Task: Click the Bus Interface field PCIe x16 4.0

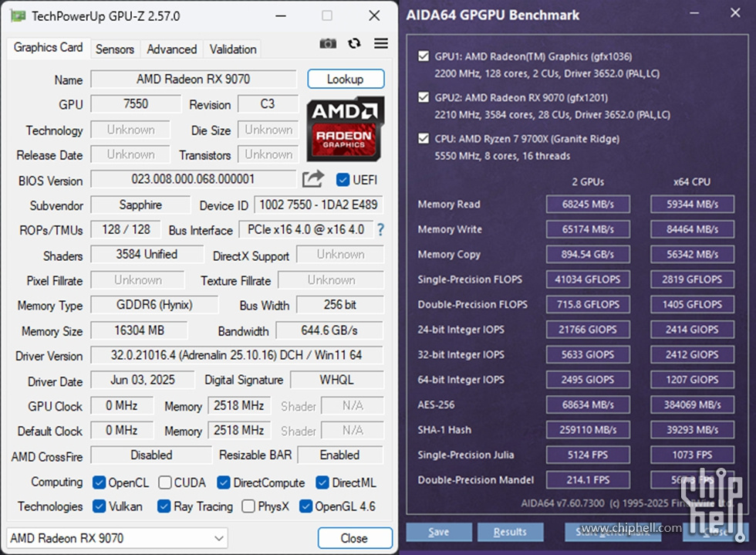Action: [305, 230]
